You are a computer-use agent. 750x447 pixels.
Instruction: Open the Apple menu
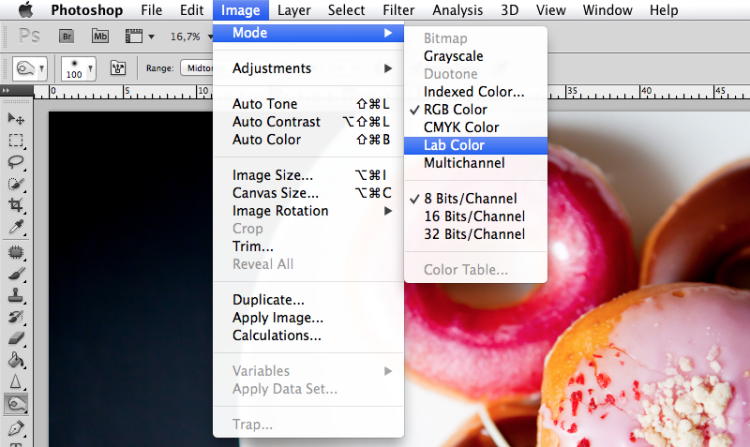coord(26,10)
